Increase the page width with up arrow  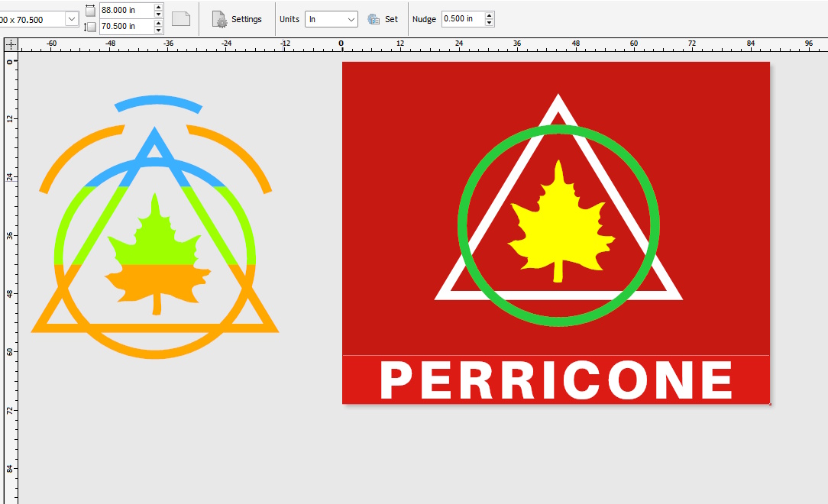click(x=158, y=7)
